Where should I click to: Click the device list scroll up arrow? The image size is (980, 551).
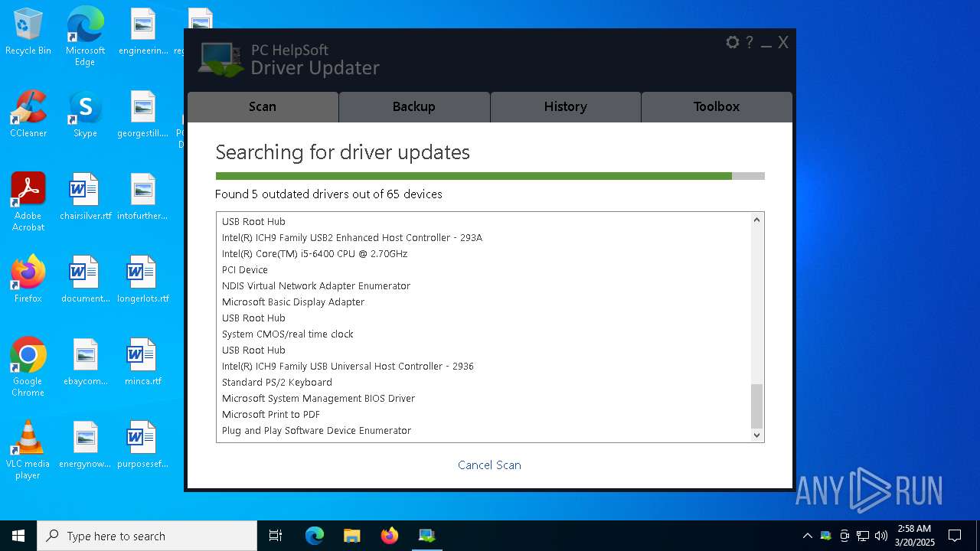click(756, 220)
